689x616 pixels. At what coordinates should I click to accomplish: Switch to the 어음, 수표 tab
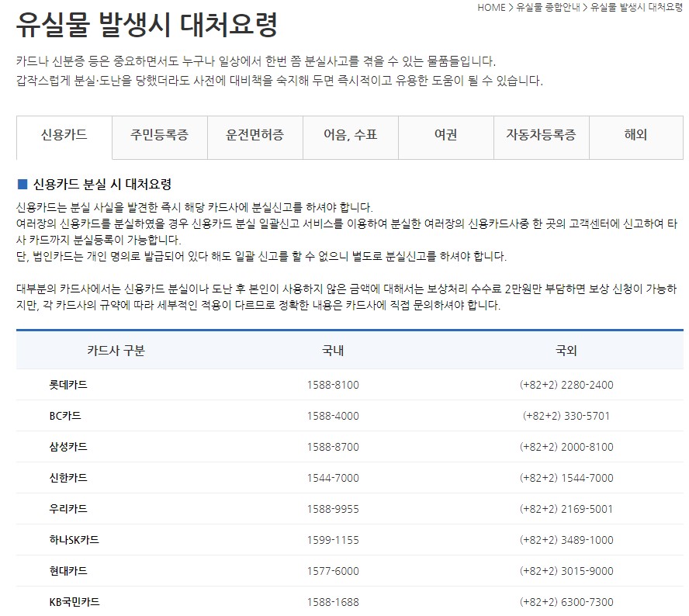[x=351, y=137]
